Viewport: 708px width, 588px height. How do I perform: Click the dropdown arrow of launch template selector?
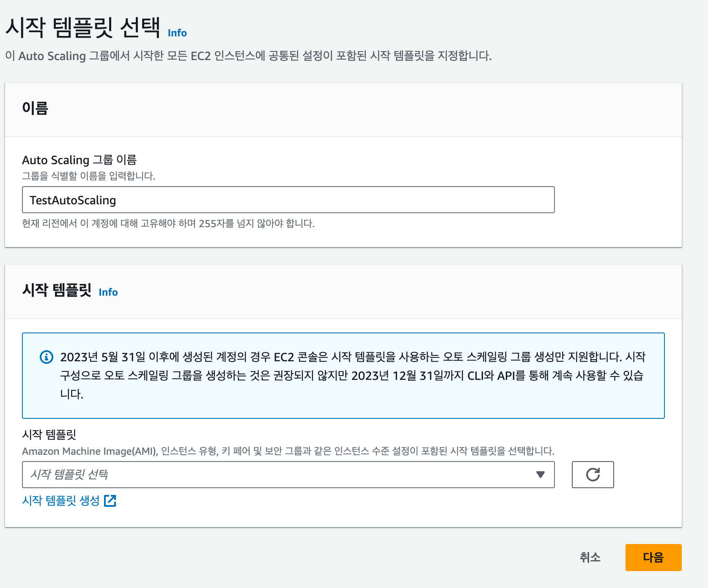[x=540, y=475]
